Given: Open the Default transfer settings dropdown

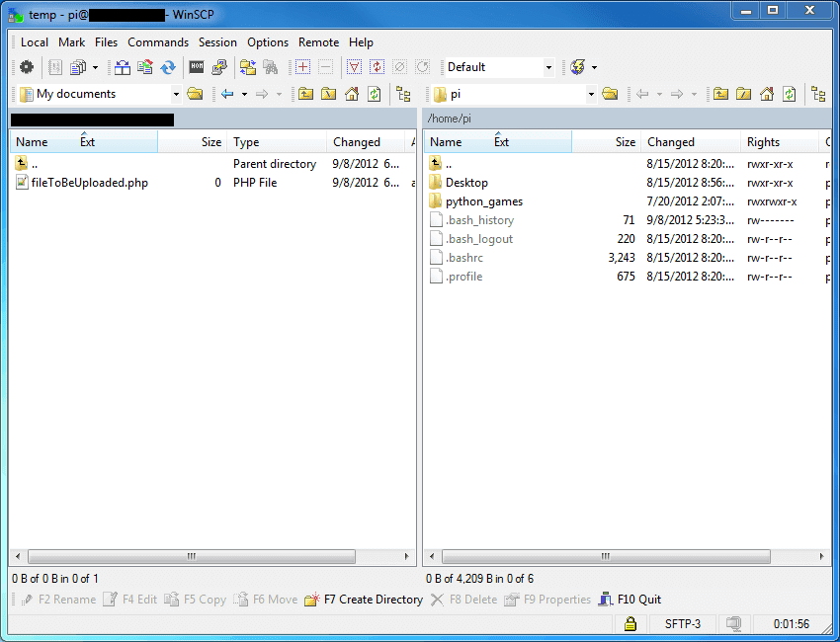Looking at the screenshot, I should coord(548,67).
